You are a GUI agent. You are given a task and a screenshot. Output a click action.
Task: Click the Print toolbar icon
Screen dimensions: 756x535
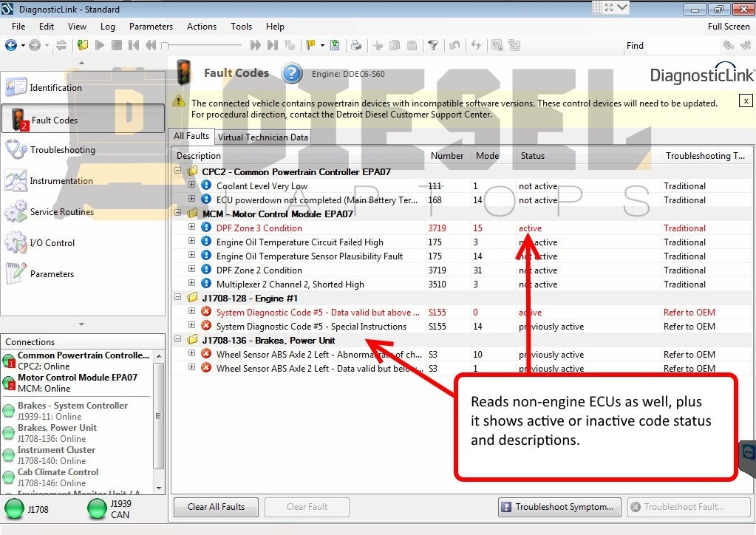[356, 45]
